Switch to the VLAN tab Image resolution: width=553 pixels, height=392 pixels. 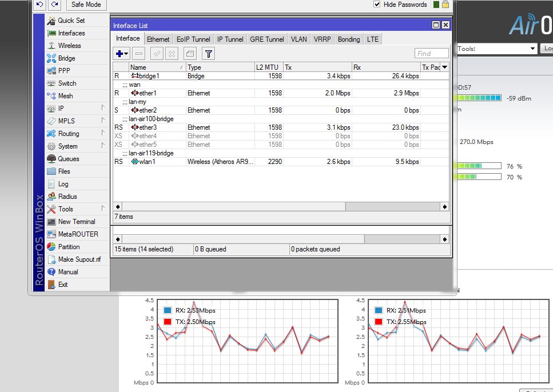(299, 39)
